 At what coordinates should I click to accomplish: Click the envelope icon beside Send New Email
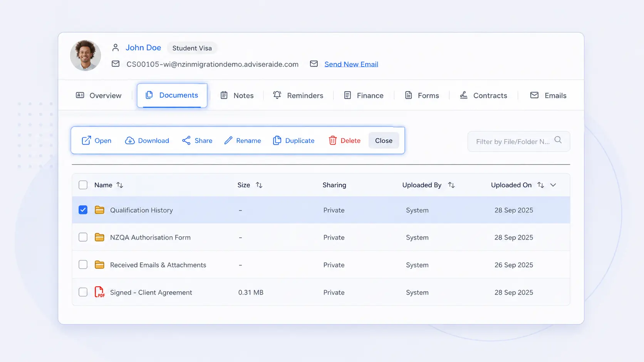pyautogui.click(x=314, y=64)
